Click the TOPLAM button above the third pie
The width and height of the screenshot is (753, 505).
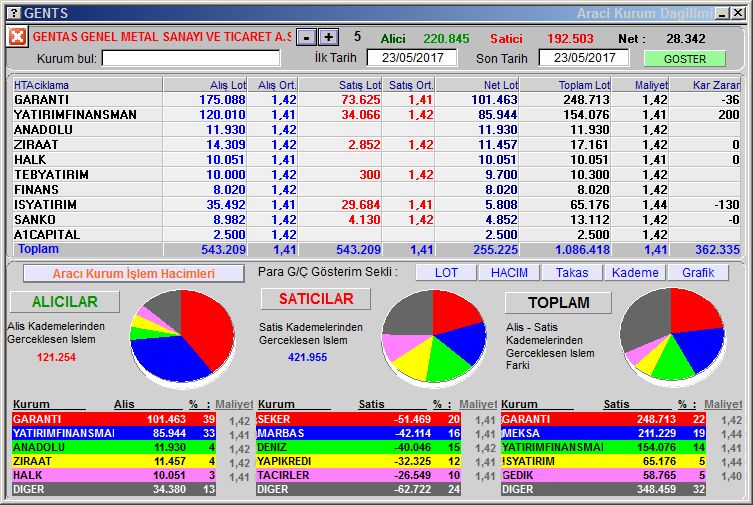[x=559, y=302]
